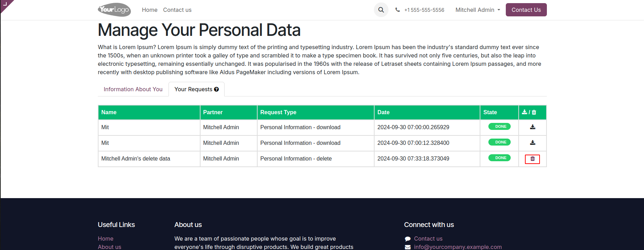
Task: Click the speech bubble icon in footer
Action: click(x=408, y=239)
